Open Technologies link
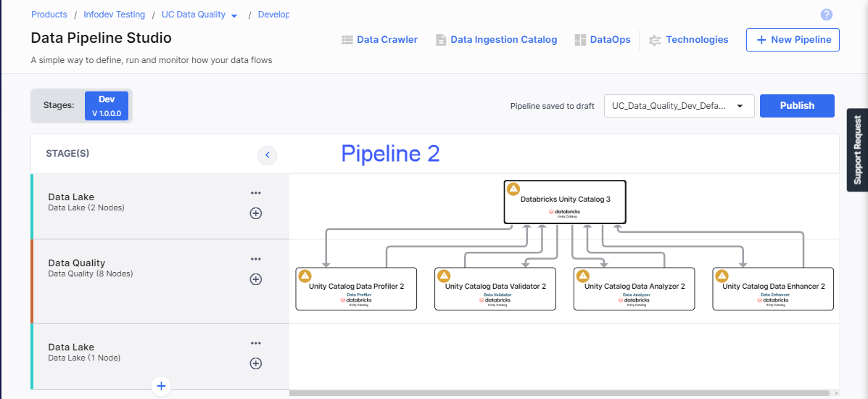This screenshot has width=868, height=399. coord(697,40)
